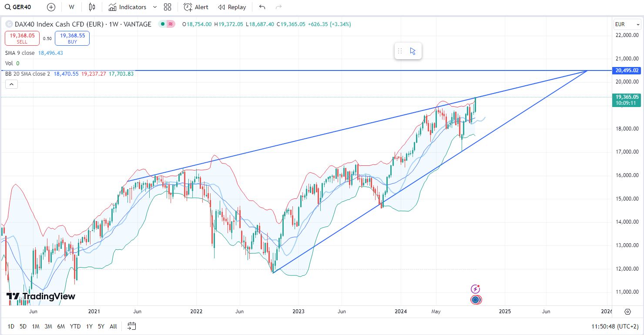Open the Indicators dropdown chevron

tap(154, 7)
